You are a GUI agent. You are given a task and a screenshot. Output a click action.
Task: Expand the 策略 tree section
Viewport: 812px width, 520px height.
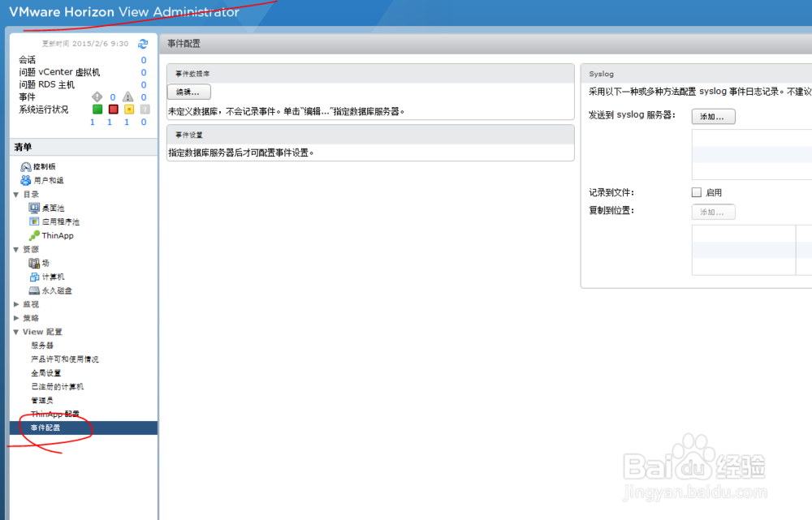(17, 317)
